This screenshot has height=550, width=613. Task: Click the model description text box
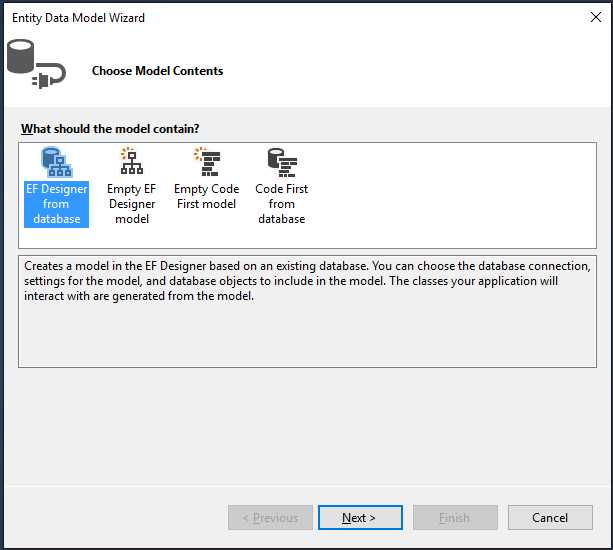coord(307,312)
